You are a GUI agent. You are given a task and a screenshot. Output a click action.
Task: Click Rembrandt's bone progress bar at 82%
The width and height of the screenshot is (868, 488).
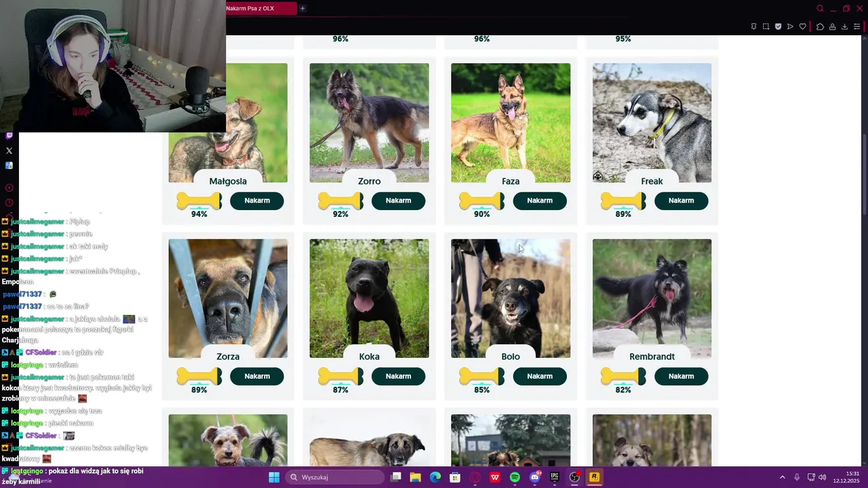coord(623,376)
